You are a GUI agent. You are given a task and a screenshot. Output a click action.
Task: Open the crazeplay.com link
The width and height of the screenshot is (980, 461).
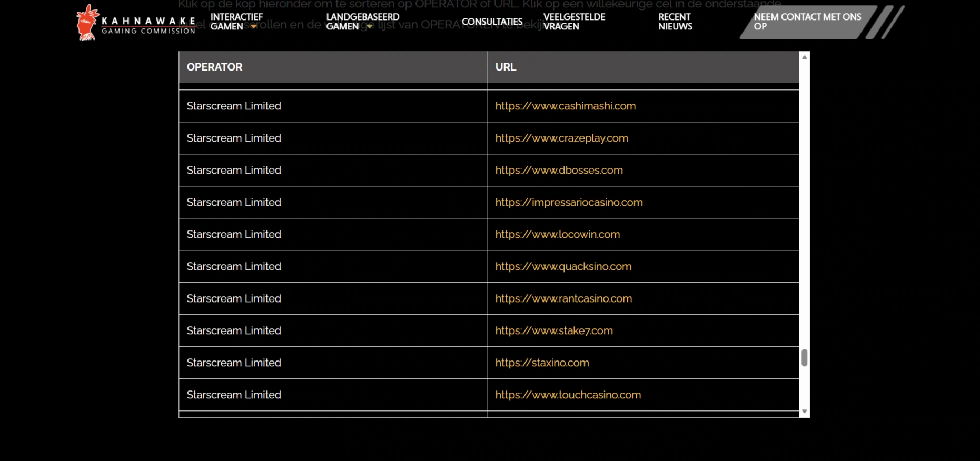coord(561,138)
